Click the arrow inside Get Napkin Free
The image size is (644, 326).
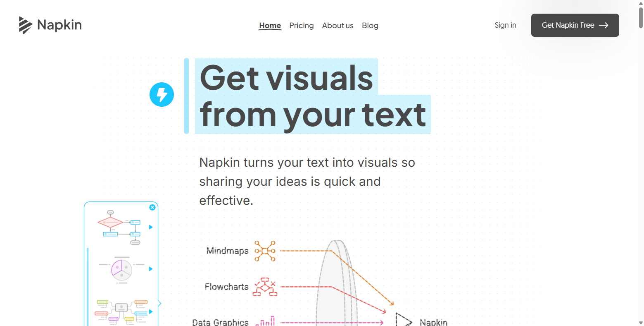click(604, 25)
